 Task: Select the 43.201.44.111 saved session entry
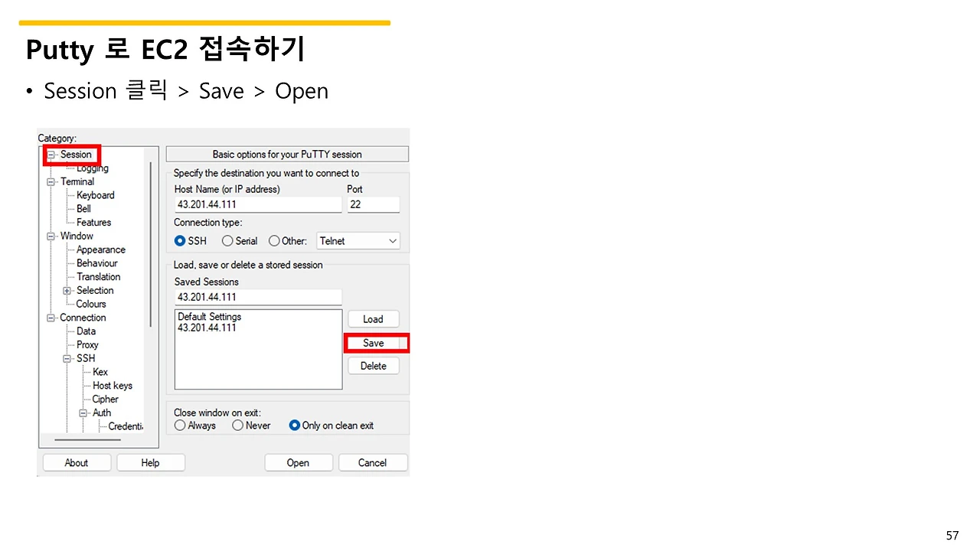click(x=207, y=328)
